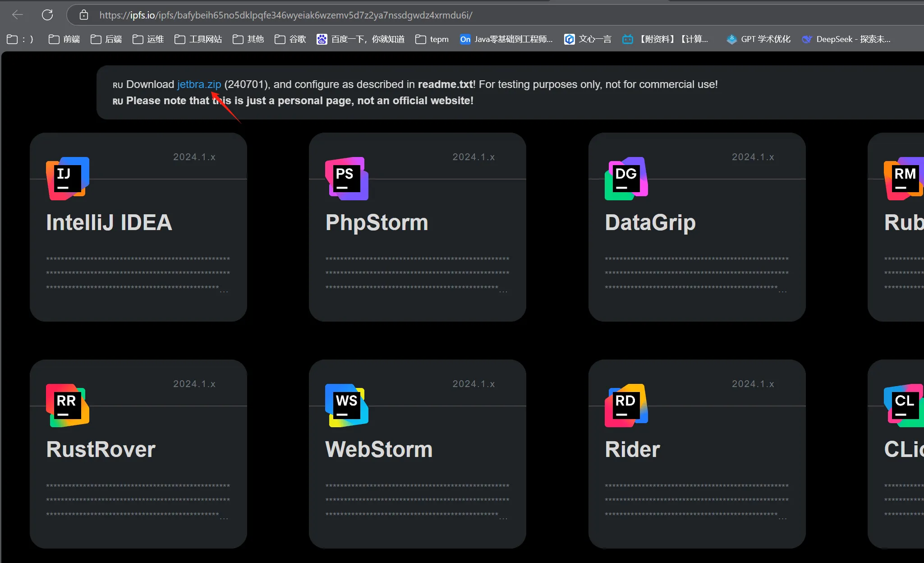Click the IntelliJ IDEA IJ logo icon
This screenshot has height=563, width=924.
68,179
